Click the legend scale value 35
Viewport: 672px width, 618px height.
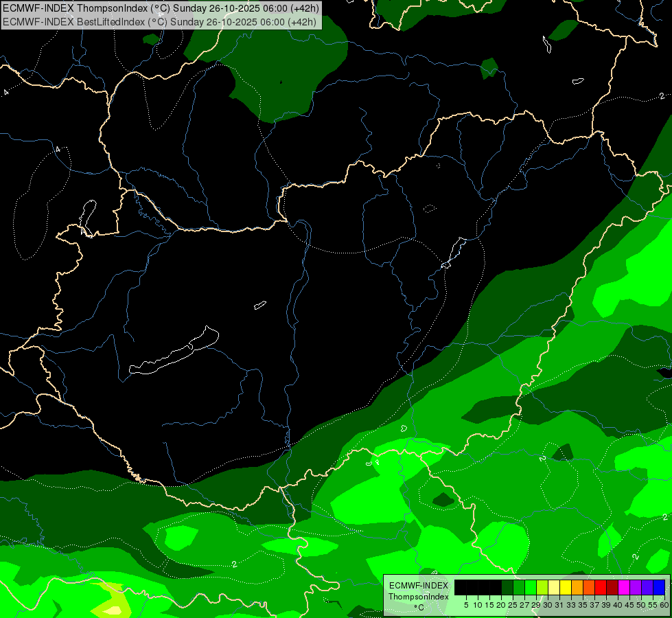pos(583,605)
